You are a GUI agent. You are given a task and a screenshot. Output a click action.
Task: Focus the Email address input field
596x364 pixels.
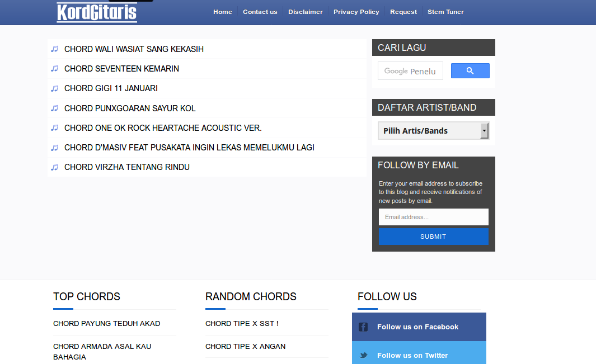(x=433, y=217)
